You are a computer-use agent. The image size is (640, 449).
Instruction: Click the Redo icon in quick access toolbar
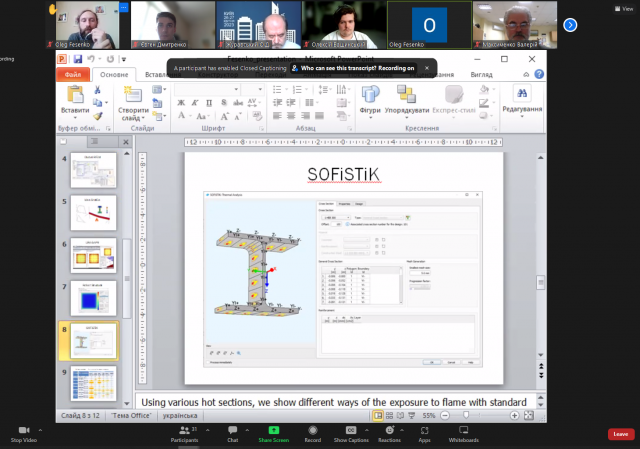(110, 59)
